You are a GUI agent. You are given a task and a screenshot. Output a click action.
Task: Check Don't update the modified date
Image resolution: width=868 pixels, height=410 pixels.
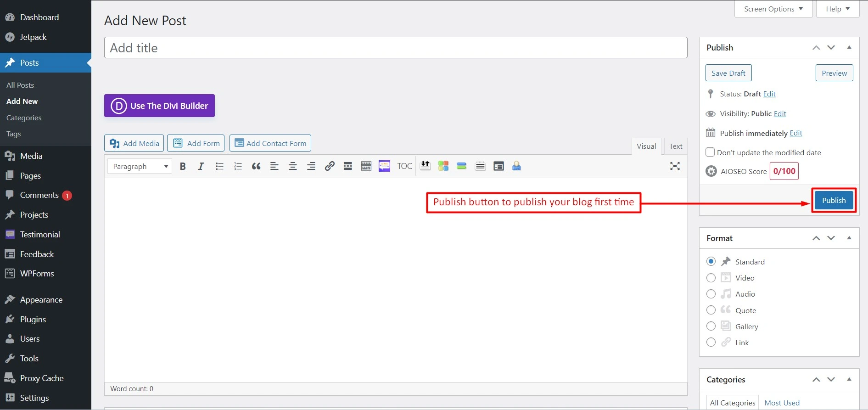coord(710,152)
